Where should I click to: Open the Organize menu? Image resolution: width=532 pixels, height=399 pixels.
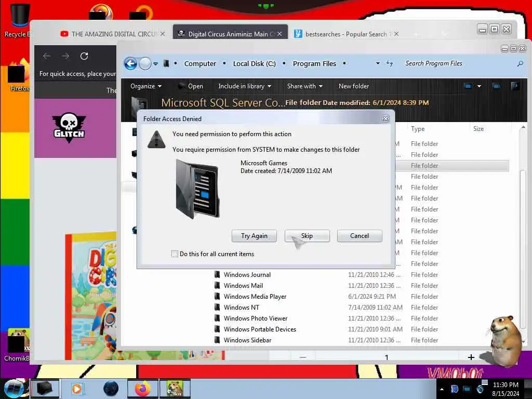pos(146,86)
